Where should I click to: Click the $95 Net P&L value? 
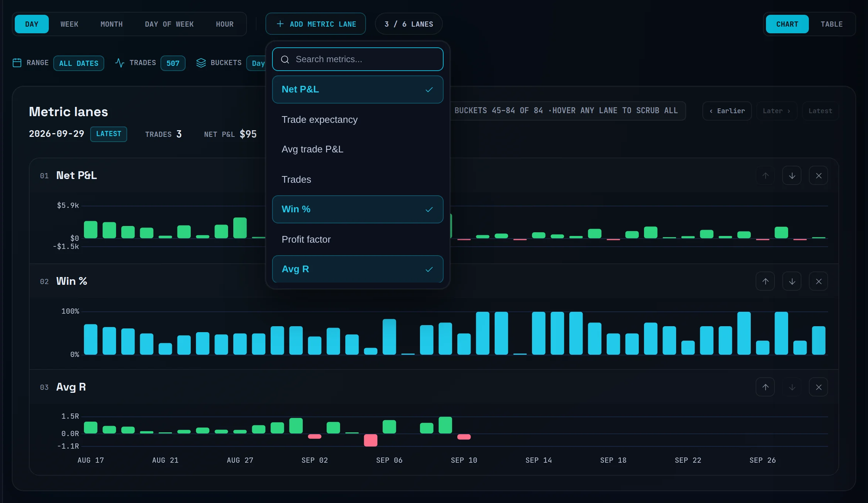tap(248, 134)
